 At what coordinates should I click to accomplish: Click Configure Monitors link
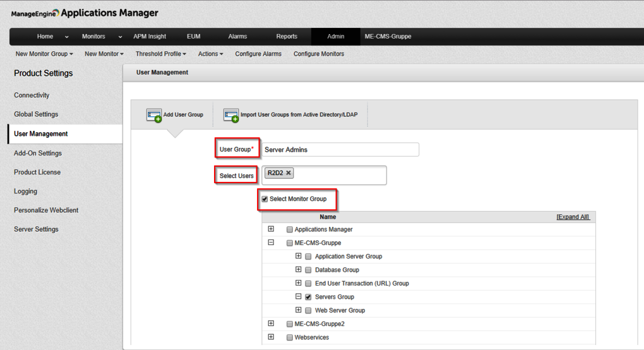tap(319, 54)
